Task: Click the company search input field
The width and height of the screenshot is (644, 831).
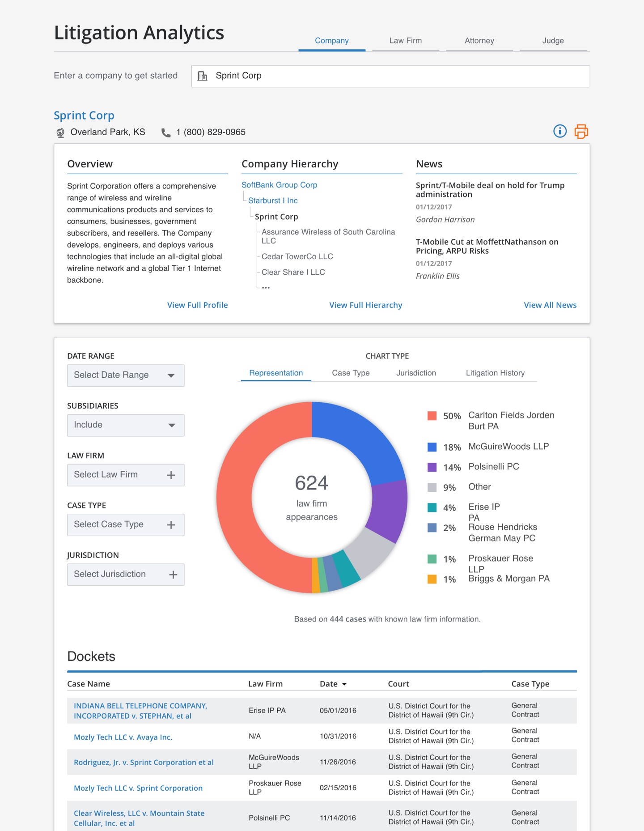Action: coord(398,76)
